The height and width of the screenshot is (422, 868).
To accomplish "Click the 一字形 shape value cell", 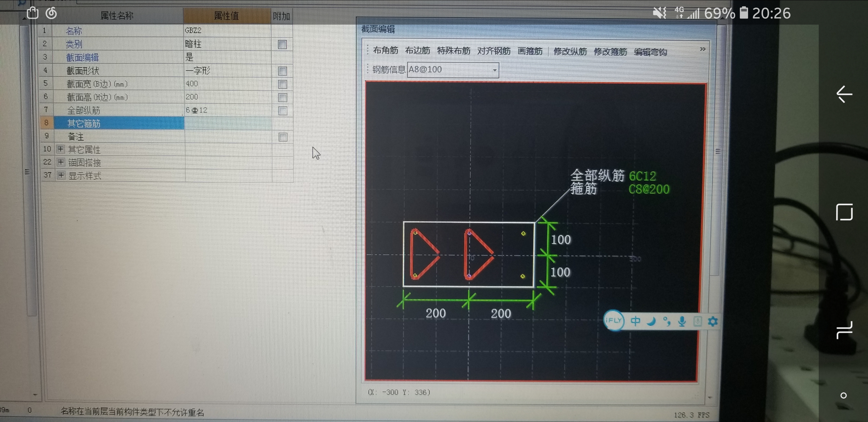I will click(228, 70).
